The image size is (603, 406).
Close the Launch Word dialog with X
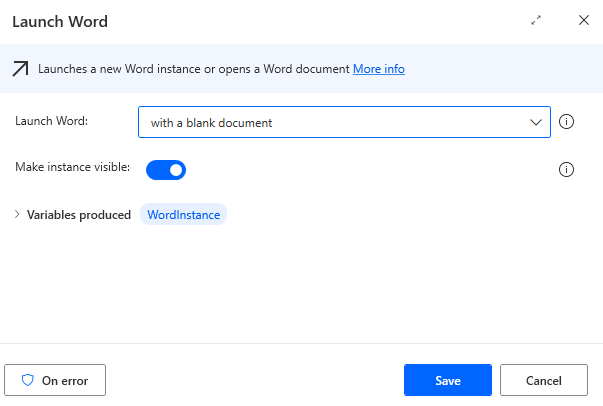pyautogui.click(x=584, y=20)
